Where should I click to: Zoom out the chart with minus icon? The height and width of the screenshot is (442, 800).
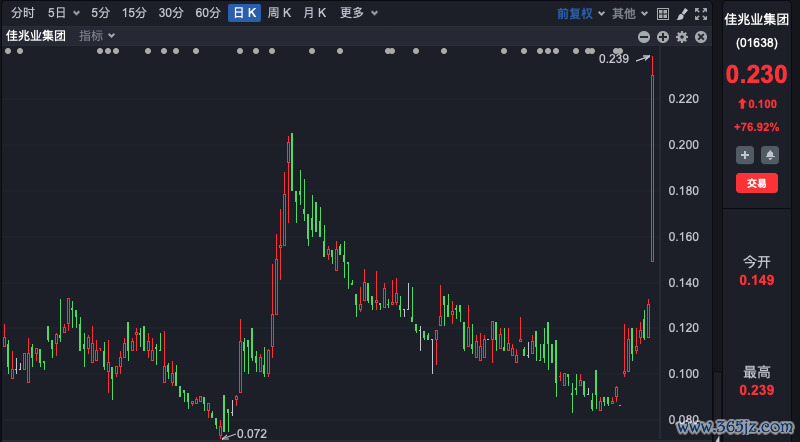644,37
